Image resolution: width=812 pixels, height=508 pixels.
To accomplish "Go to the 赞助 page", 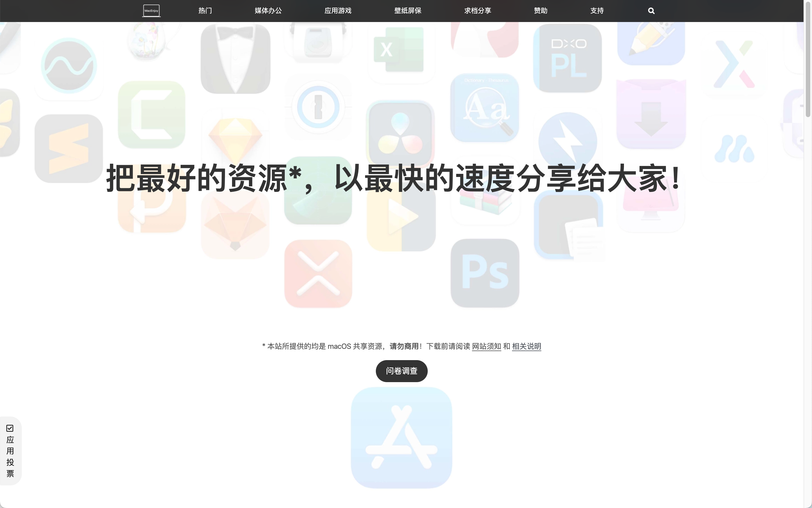I will coord(540,11).
